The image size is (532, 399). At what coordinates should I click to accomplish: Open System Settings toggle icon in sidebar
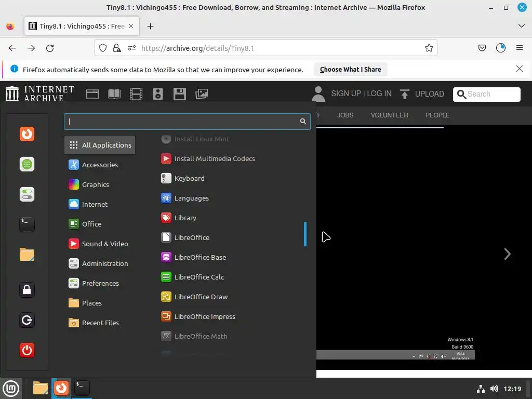27,194
